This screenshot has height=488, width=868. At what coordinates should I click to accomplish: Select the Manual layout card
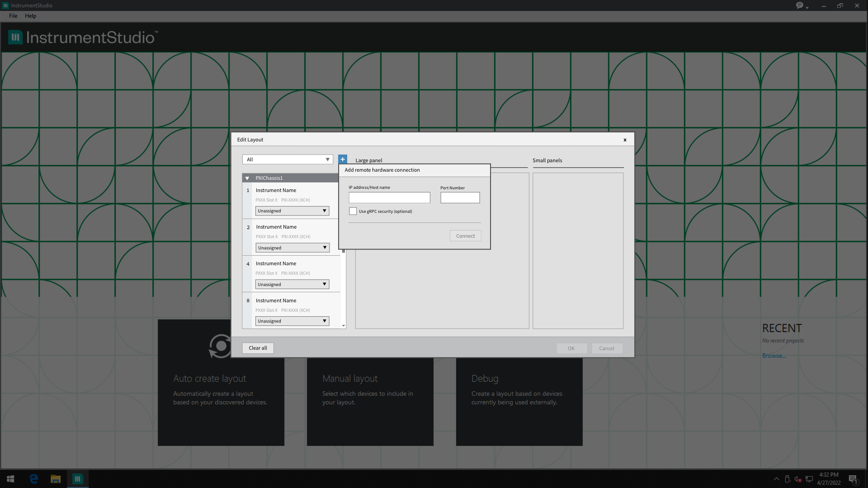coord(370,401)
